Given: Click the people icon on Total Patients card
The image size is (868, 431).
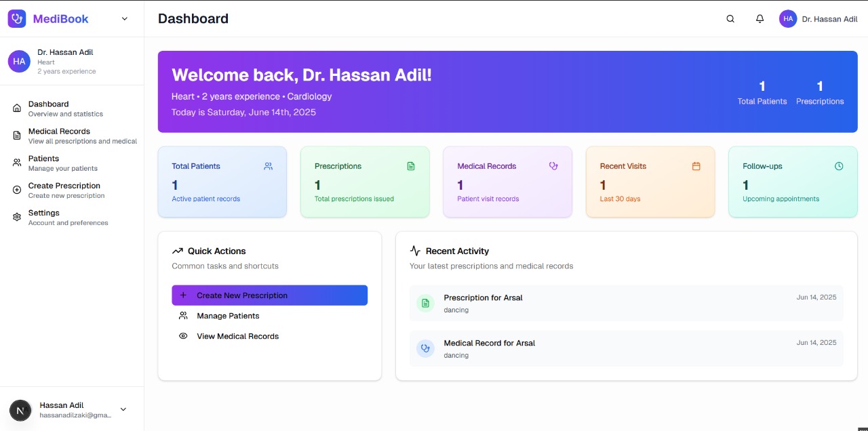Looking at the screenshot, I should (268, 166).
